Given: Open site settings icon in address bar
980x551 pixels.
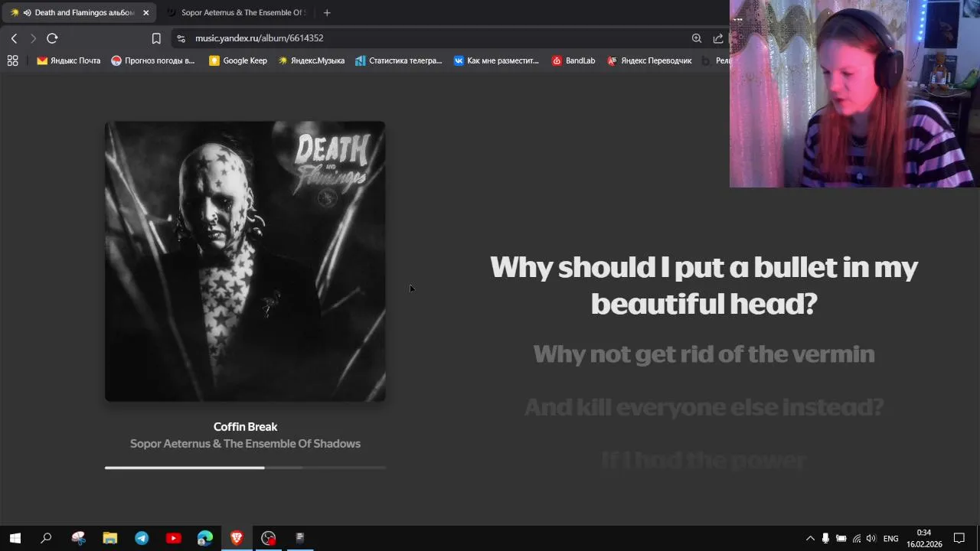Looking at the screenshot, I should [x=181, y=38].
